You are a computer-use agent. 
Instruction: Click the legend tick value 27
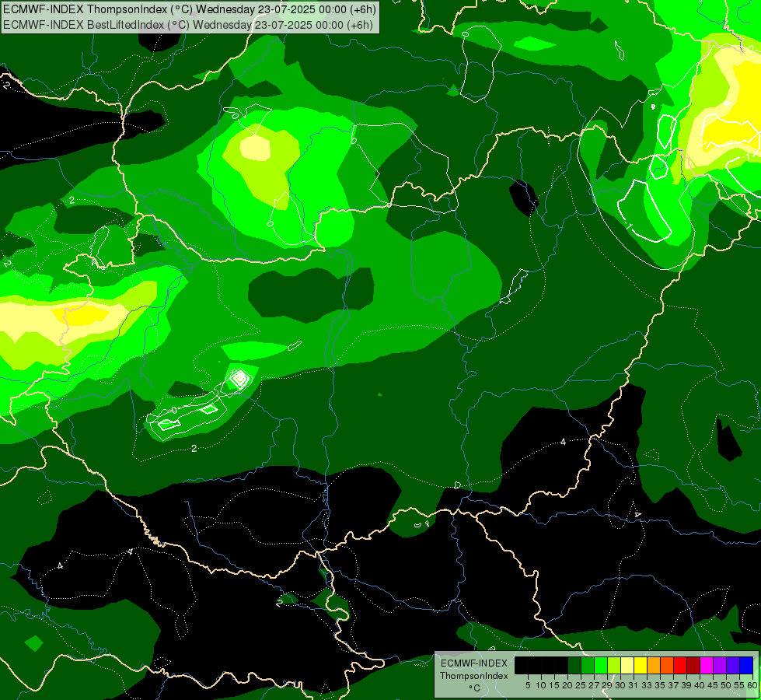point(594,685)
